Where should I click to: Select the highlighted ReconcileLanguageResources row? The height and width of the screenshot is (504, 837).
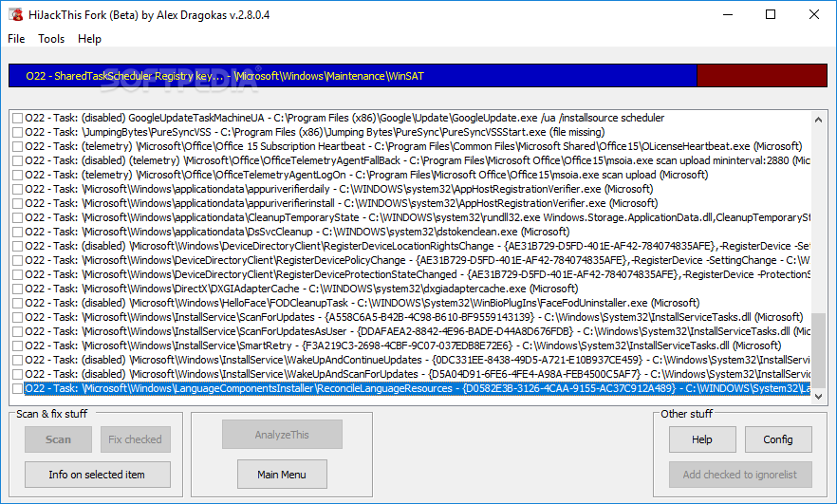coord(418,389)
